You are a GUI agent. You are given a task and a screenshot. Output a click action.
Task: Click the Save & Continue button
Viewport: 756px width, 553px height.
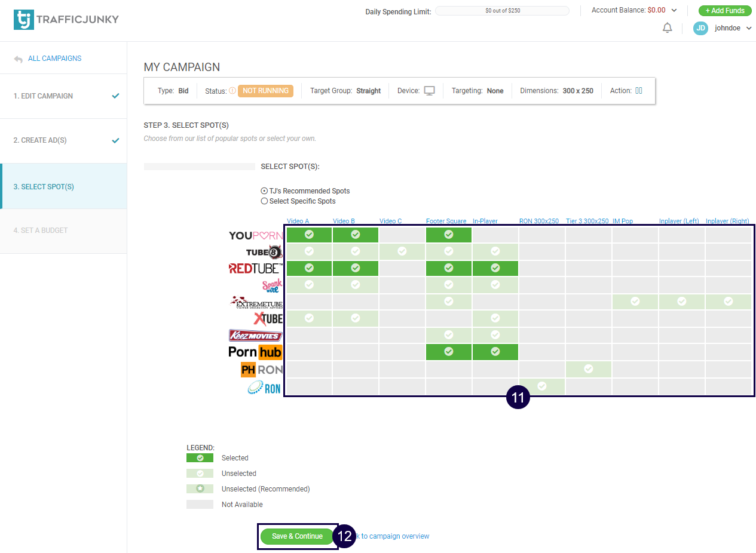297,536
